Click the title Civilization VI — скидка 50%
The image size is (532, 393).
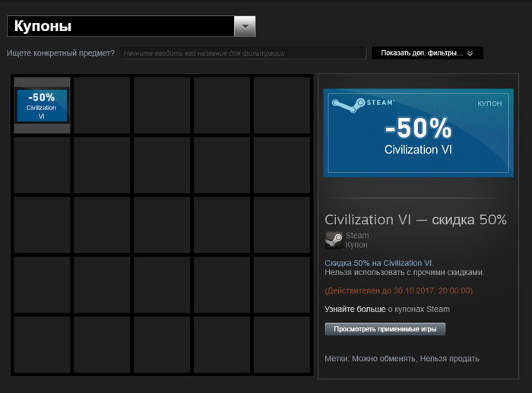tap(415, 220)
